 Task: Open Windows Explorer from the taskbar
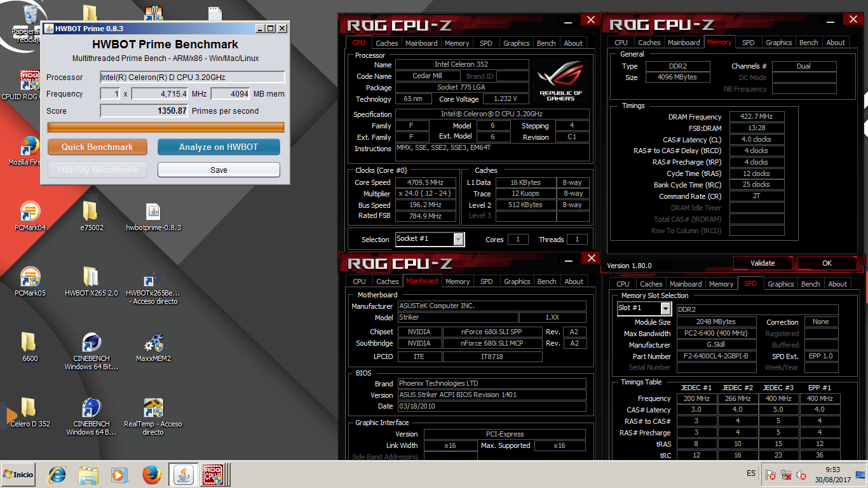tap(88, 475)
